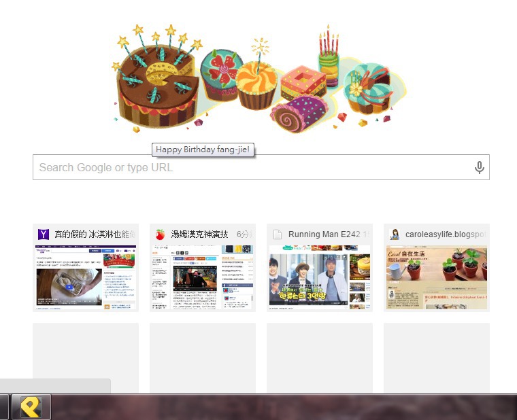
Task: Open the caroleasylife.blogspot thumbnail
Action: pyautogui.click(x=437, y=277)
